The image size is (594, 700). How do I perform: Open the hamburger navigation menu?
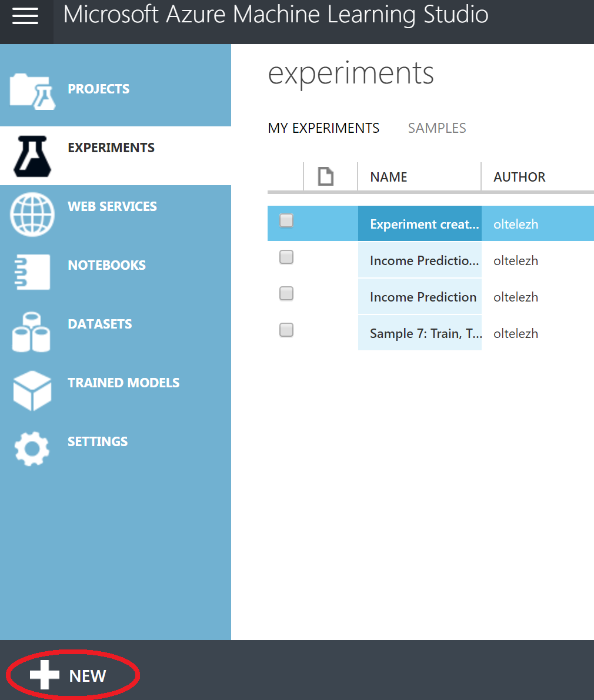25,16
